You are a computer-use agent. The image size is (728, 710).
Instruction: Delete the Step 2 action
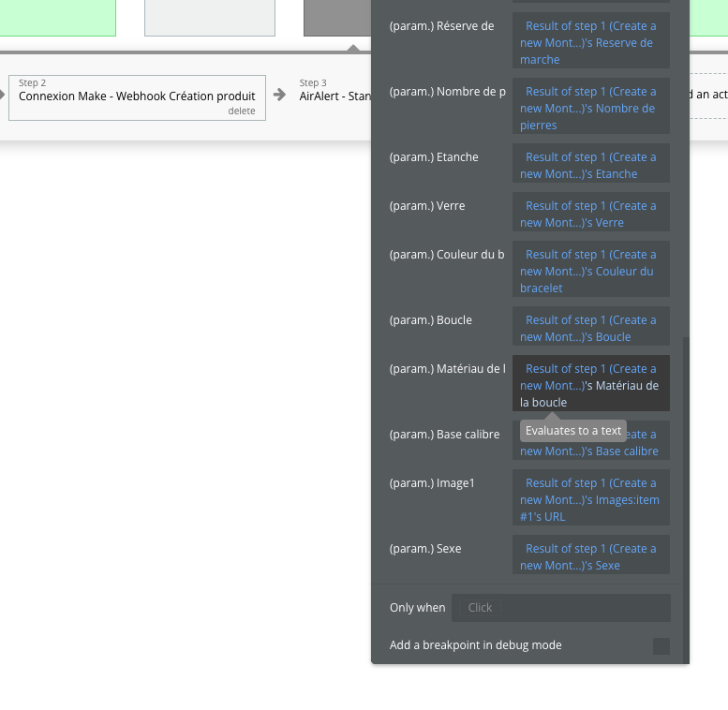click(x=242, y=111)
